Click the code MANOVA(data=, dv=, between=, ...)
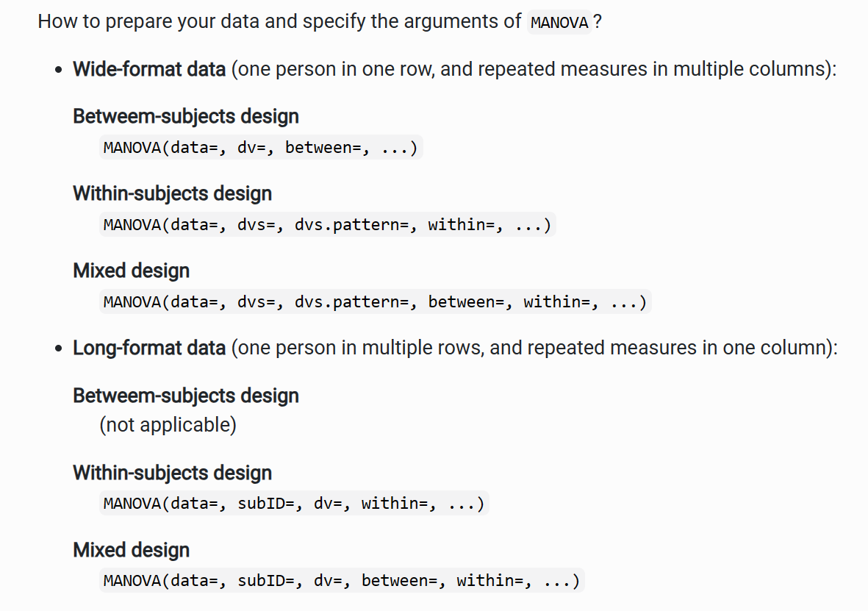This screenshot has height=611, width=868. point(260,148)
